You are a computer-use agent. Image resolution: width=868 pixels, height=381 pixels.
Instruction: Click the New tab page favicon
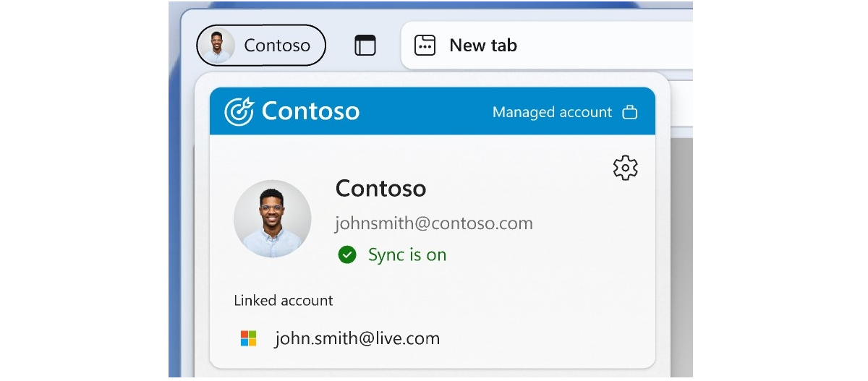pos(425,46)
